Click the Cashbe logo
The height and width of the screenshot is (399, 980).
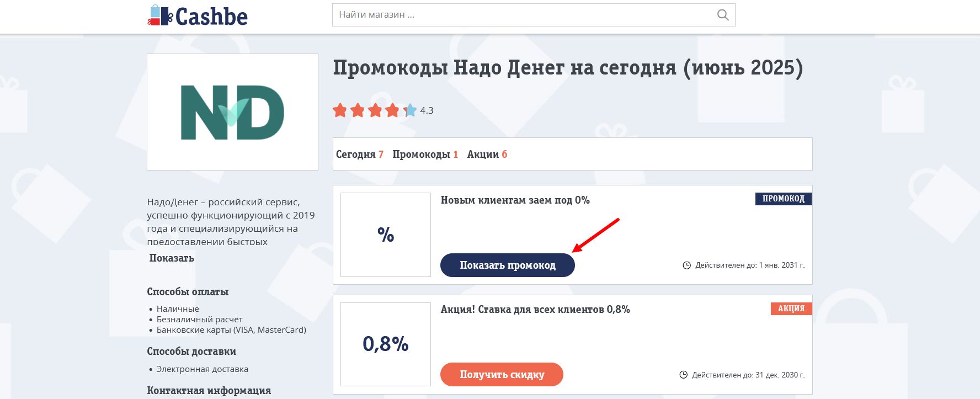(x=198, y=15)
